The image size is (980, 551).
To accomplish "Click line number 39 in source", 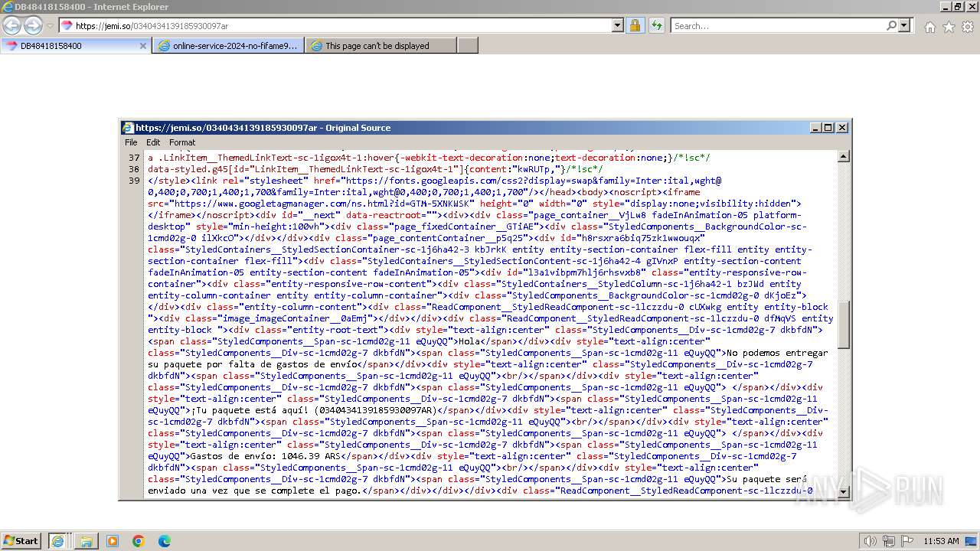I will [134, 181].
